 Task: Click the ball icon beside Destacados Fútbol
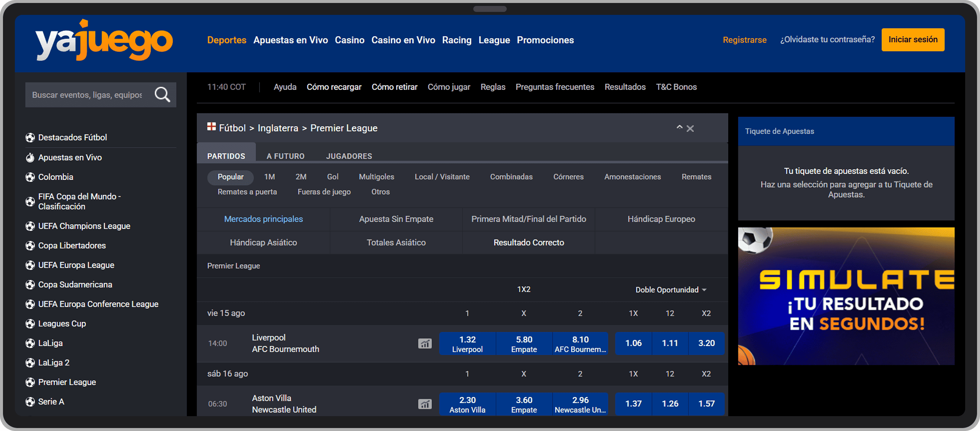[30, 137]
